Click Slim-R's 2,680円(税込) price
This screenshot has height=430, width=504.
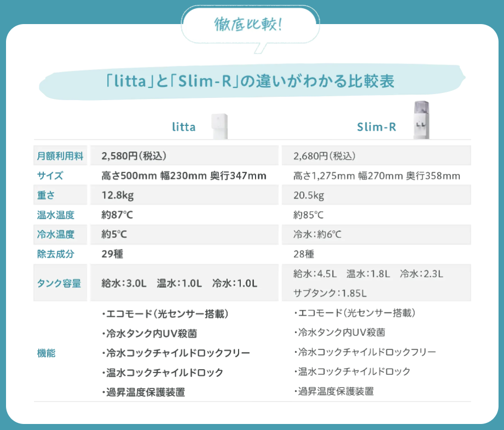(324, 156)
